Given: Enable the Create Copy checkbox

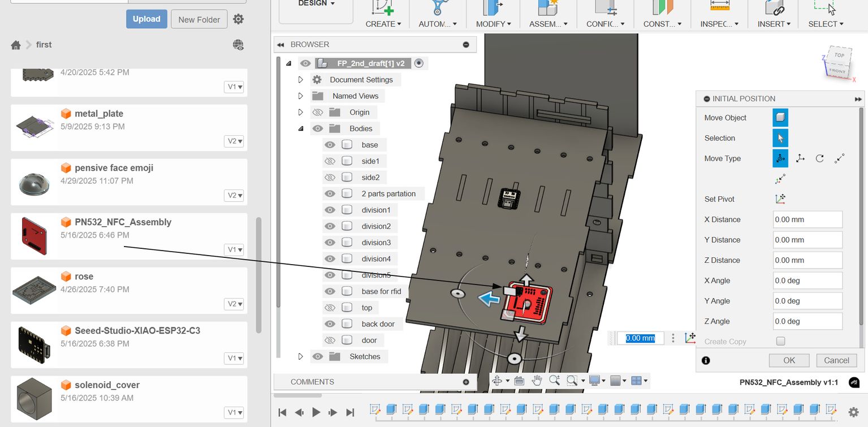Looking at the screenshot, I should point(780,341).
